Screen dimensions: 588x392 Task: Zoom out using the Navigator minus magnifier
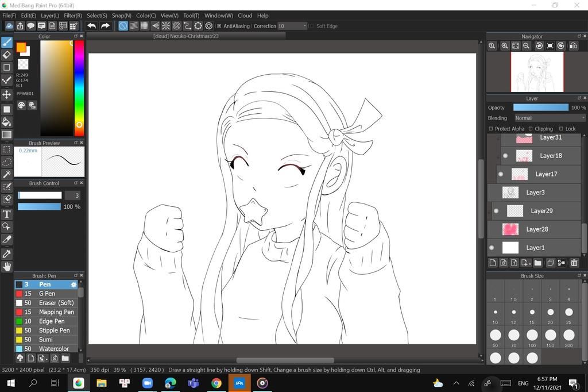click(x=527, y=46)
